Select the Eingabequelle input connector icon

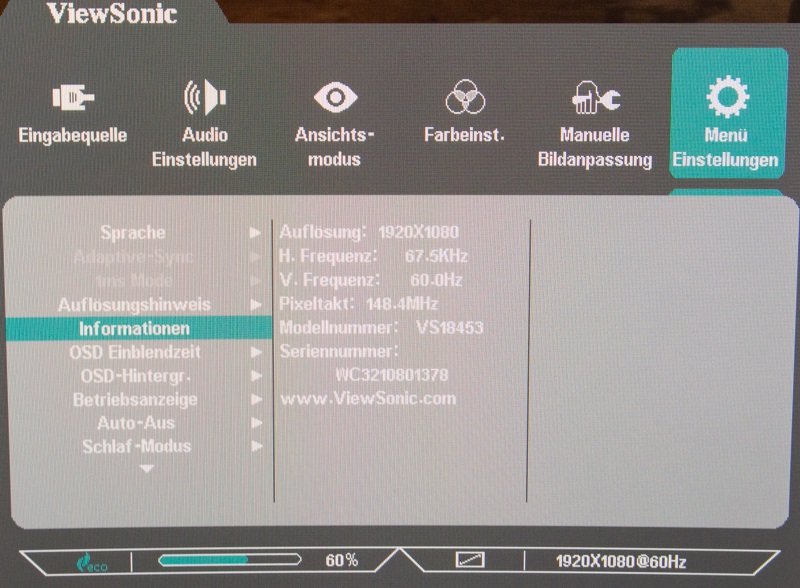pos(73,97)
